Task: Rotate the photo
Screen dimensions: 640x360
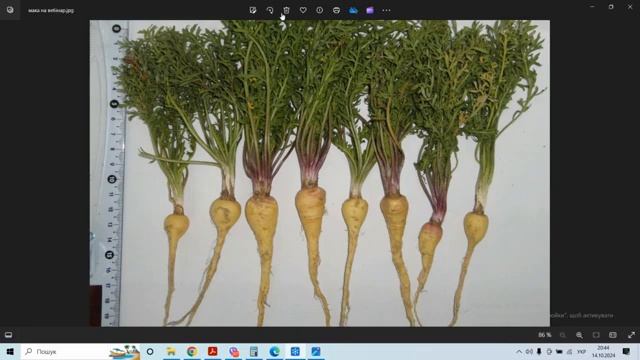Action: [270, 10]
